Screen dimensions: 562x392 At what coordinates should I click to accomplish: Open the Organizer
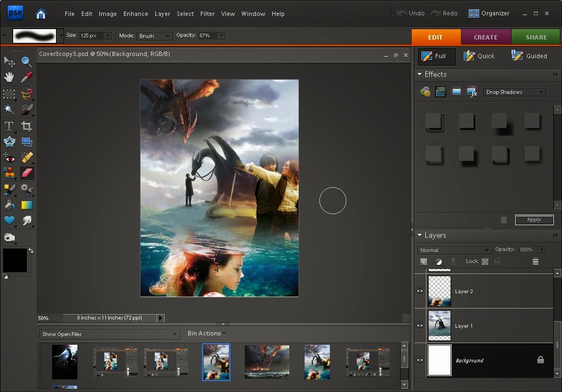[489, 13]
